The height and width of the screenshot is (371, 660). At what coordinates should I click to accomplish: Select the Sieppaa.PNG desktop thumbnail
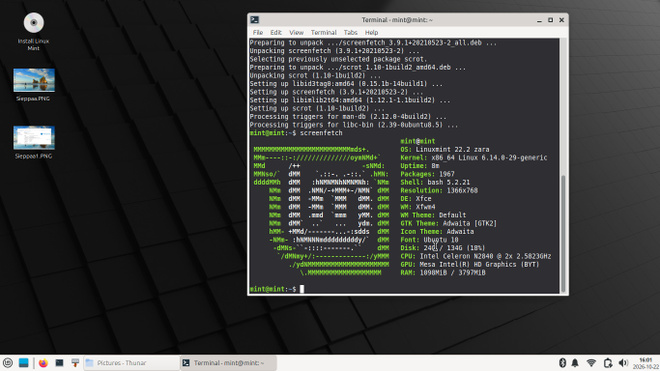click(33, 84)
